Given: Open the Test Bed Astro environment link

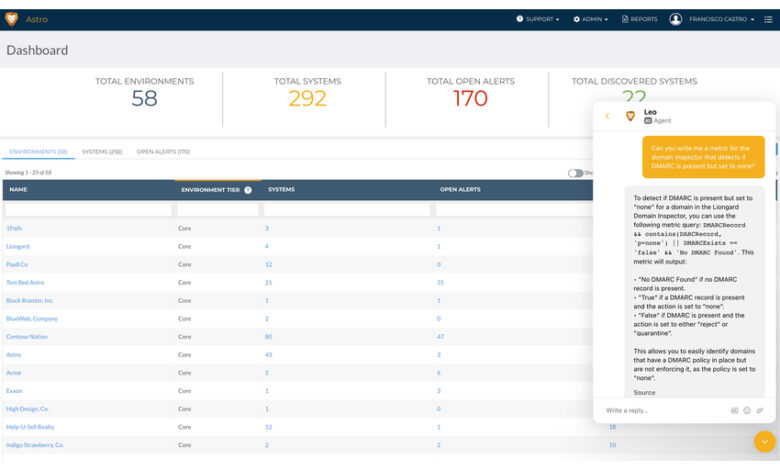Looking at the screenshot, I should point(25,282).
